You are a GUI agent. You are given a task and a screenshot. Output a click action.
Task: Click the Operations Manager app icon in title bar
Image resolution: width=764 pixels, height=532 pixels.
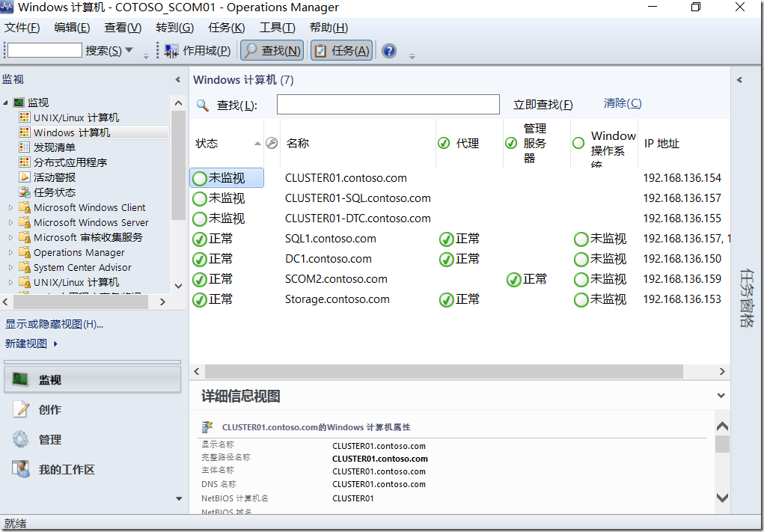coord(7,7)
